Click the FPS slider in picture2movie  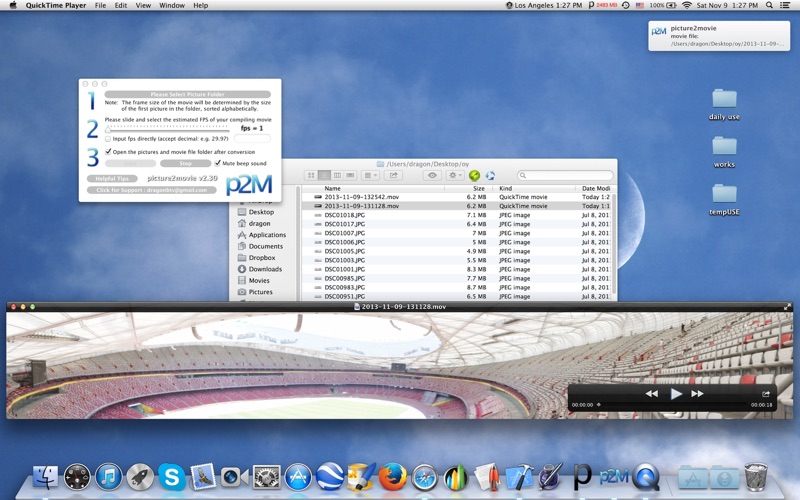(167, 129)
